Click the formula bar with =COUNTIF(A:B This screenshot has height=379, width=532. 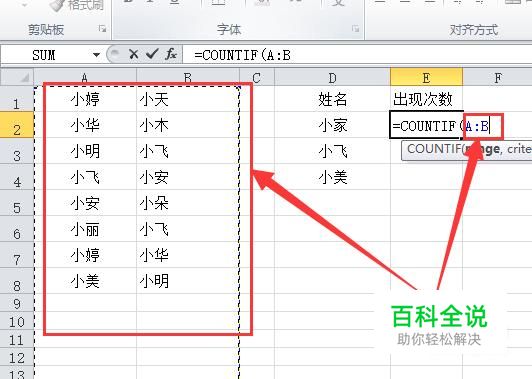coord(357,55)
